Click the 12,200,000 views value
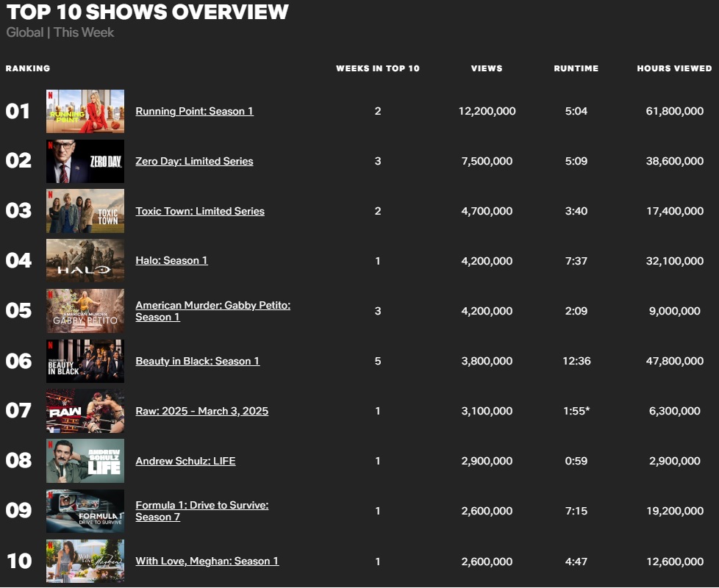Screen dimensions: 719x588 point(487,112)
